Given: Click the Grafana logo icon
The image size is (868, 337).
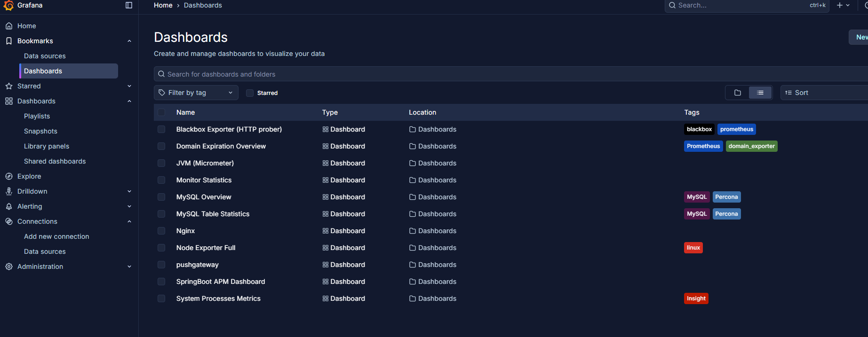Looking at the screenshot, I should click(8, 5).
